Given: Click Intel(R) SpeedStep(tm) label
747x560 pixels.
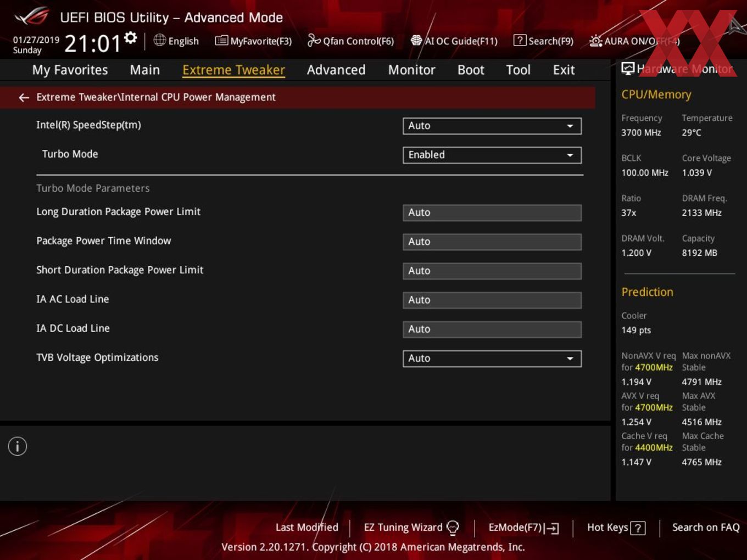Looking at the screenshot, I should 88,125.
